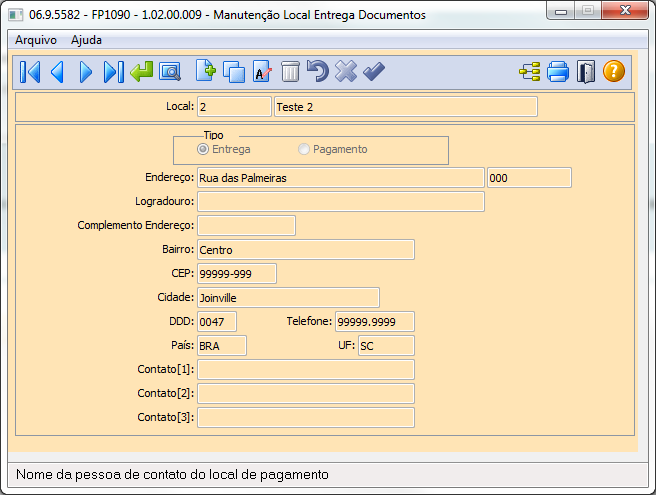Confirm with the checkmark icon

(374, 71)
